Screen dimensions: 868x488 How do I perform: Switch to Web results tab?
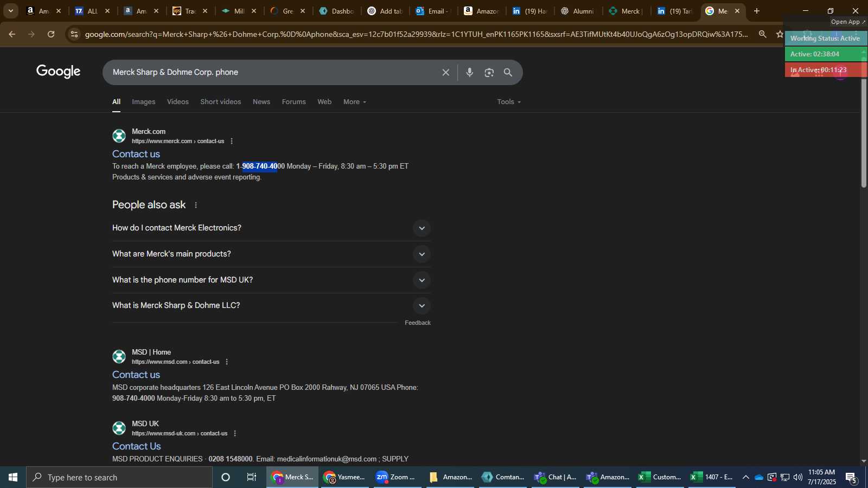324,102
